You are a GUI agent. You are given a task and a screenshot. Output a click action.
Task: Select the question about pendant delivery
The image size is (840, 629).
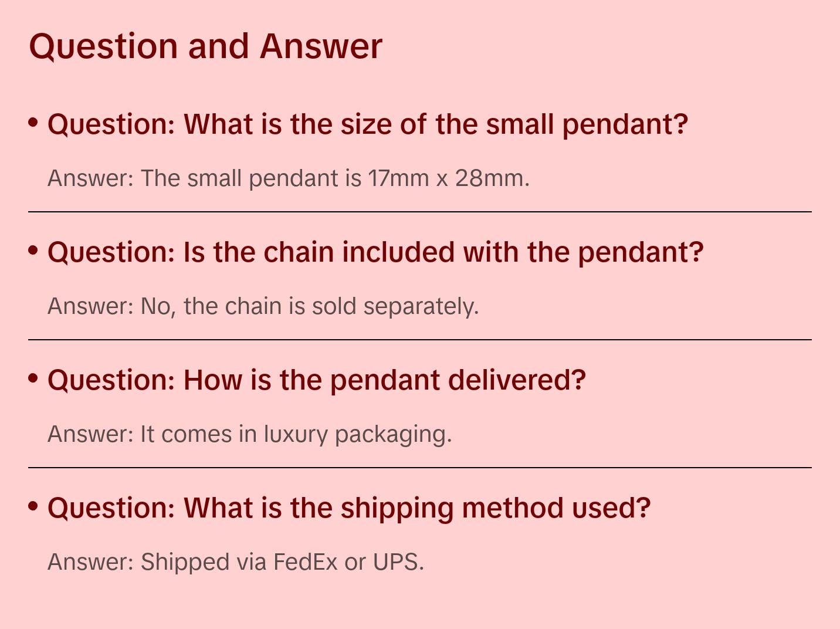coord(316,380)
